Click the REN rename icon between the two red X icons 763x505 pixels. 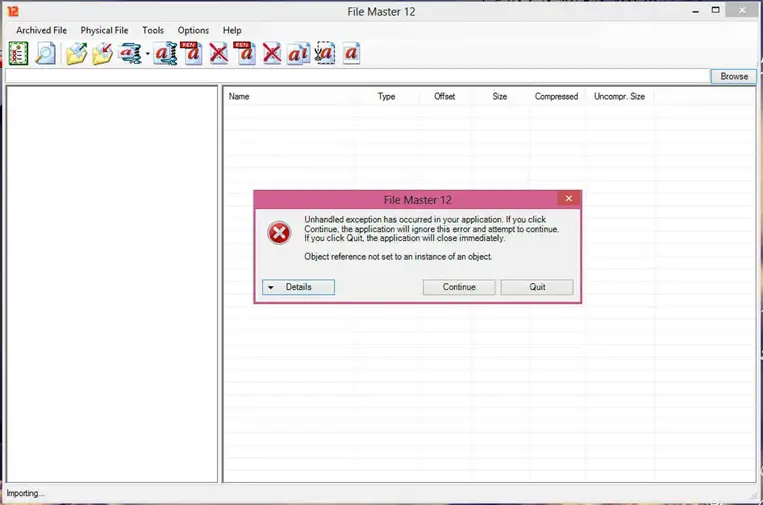[245, 53]
